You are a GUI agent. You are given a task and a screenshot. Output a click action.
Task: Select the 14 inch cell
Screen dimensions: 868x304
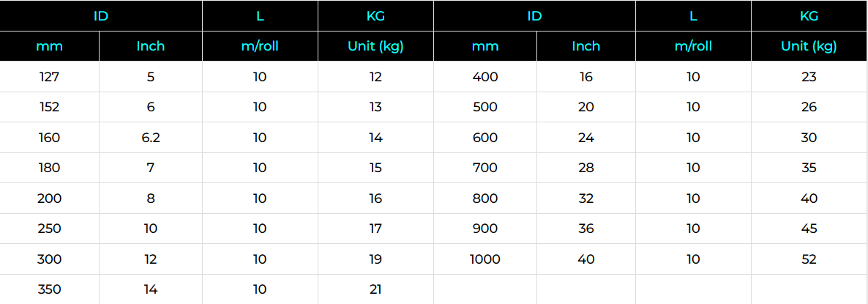point(151,289)
